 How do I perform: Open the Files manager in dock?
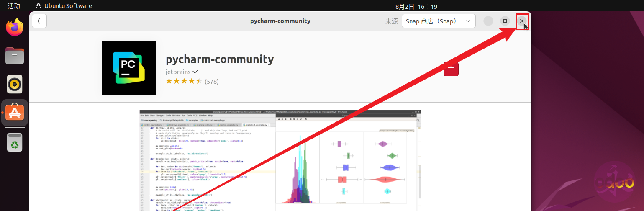pos(15,55)
